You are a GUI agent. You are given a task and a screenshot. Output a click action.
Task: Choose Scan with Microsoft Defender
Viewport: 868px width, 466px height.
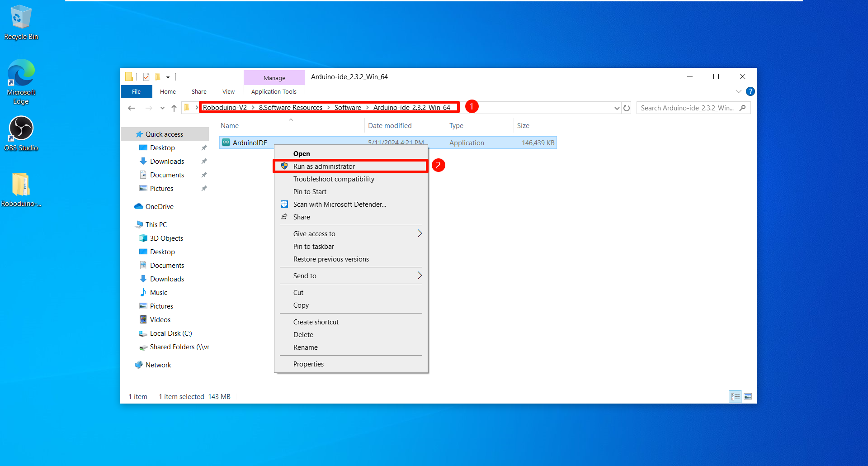pos(351,204)
